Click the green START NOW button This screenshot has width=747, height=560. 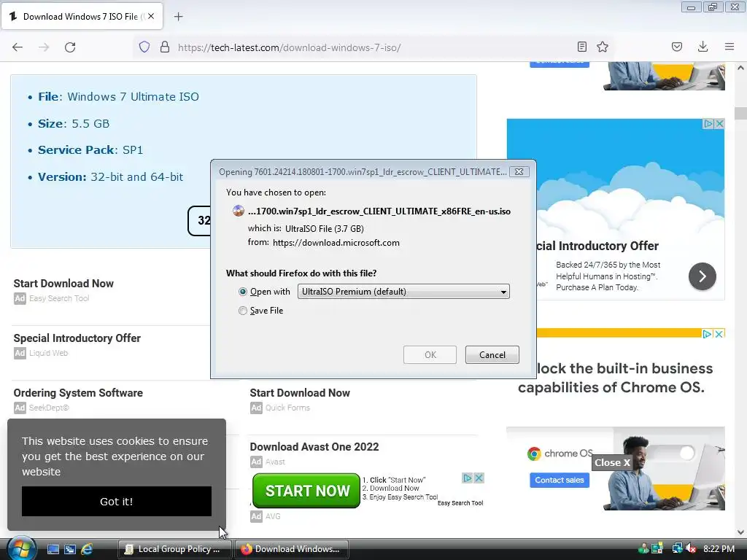[x=306, y=491]
